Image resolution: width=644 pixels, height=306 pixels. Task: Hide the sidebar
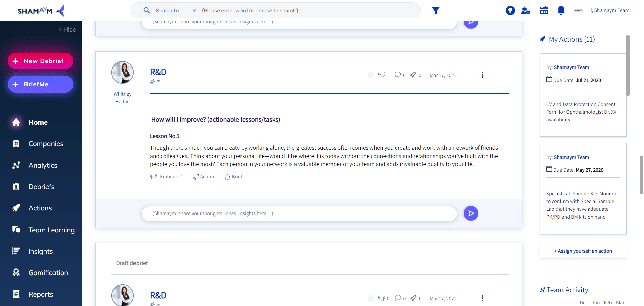67,29
